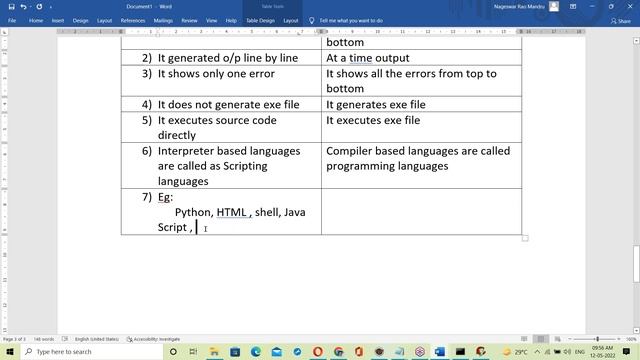Screen dimensions: 640x360
Task: Open Opera browser from taskbar
Action: 318,351
